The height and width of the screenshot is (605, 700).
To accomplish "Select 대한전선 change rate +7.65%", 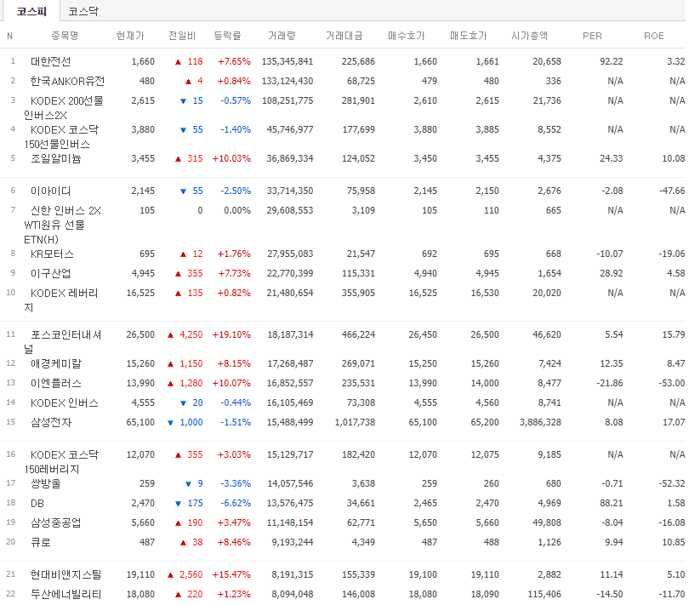I will [235, 61].
